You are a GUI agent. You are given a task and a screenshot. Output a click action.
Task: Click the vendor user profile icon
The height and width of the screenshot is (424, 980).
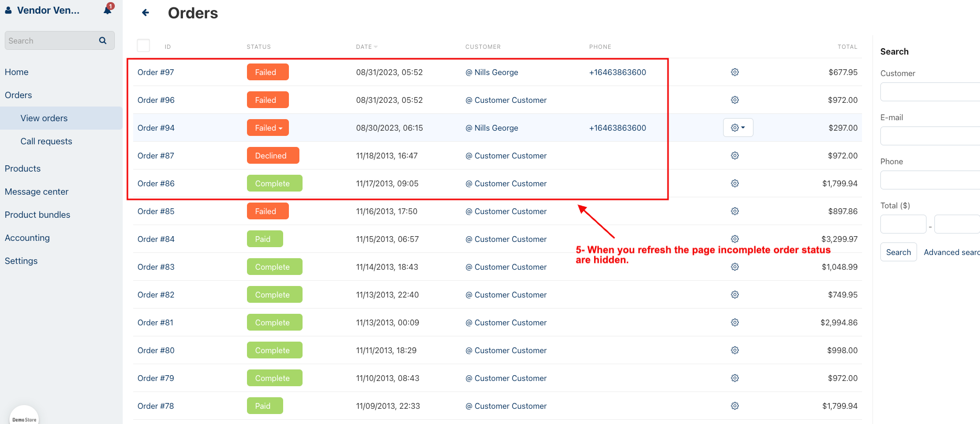point(8,10)
